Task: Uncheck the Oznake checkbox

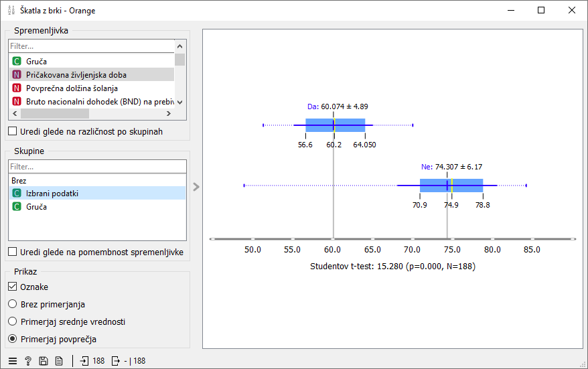Action: tap(13, 287)
